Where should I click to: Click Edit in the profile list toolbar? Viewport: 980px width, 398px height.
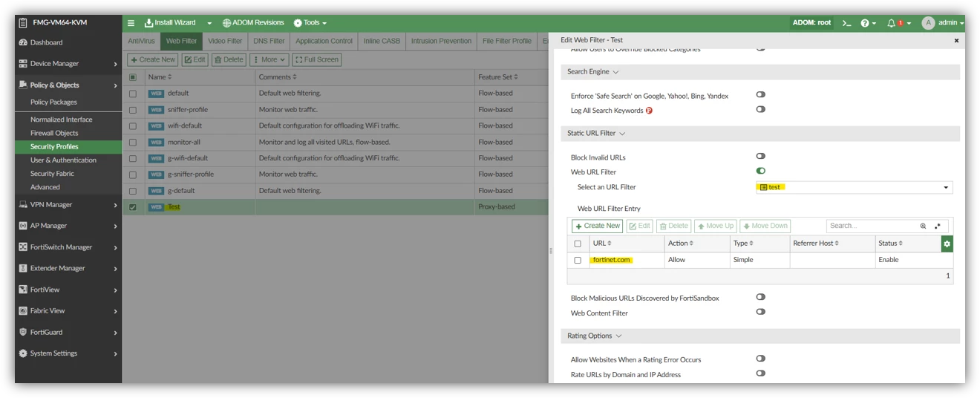click(x=195, y=59)
